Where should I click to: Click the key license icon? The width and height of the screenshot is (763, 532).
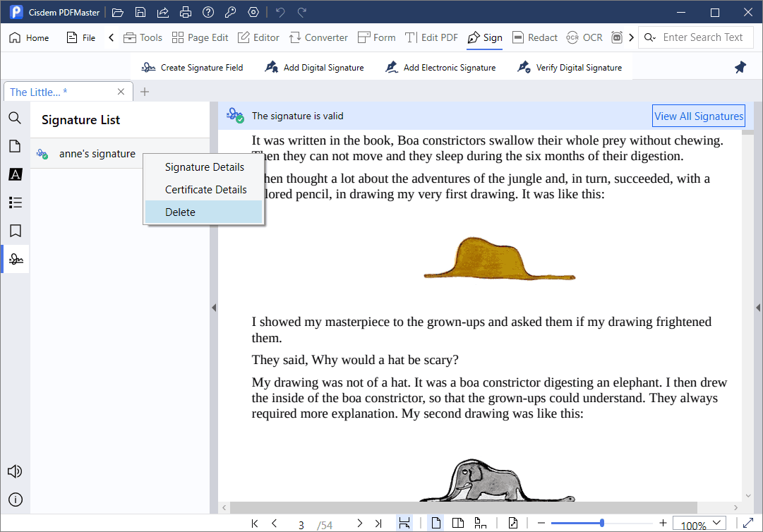[231, 12]
